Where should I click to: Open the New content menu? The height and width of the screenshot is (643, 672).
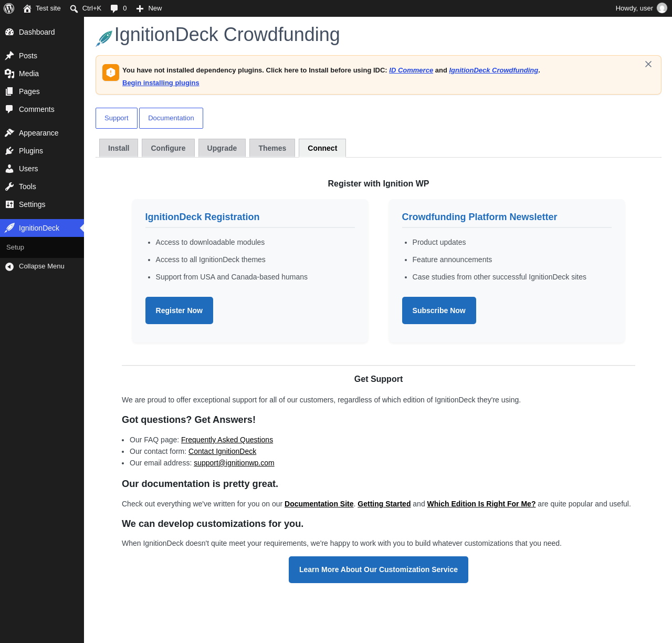[149, 8]
